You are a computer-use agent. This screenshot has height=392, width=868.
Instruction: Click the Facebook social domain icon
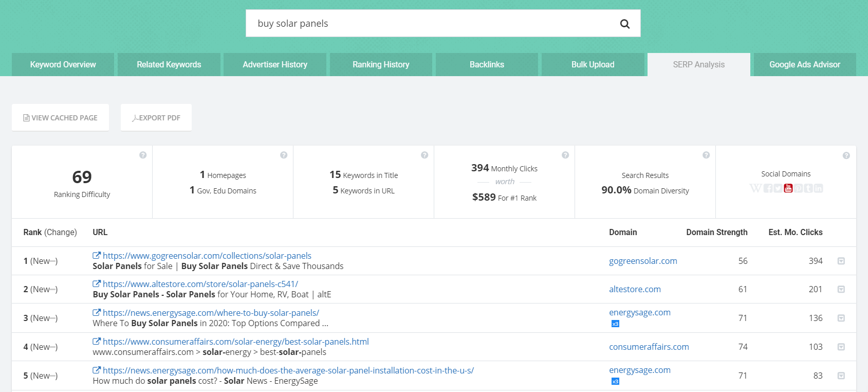[x=768, y=188]
